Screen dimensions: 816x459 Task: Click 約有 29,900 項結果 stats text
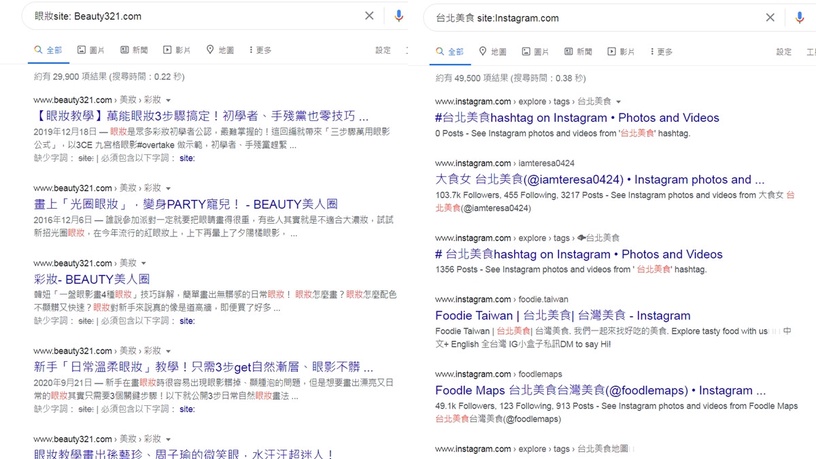(x=109, y=76)
